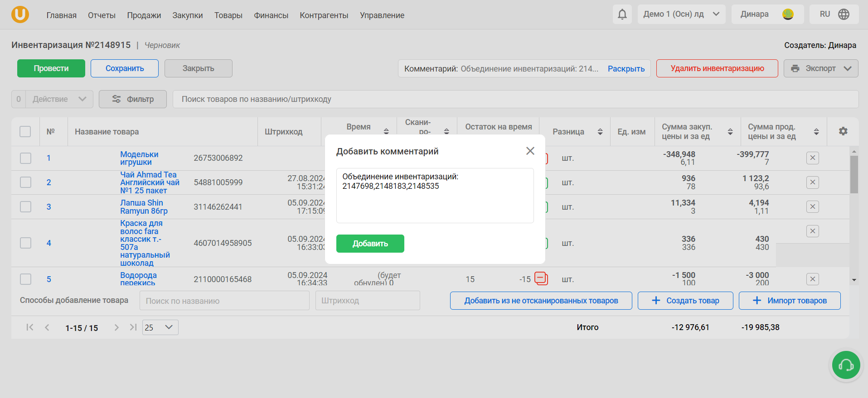Check the checkbox for row 2
The image size is (868, 398).
25,182
